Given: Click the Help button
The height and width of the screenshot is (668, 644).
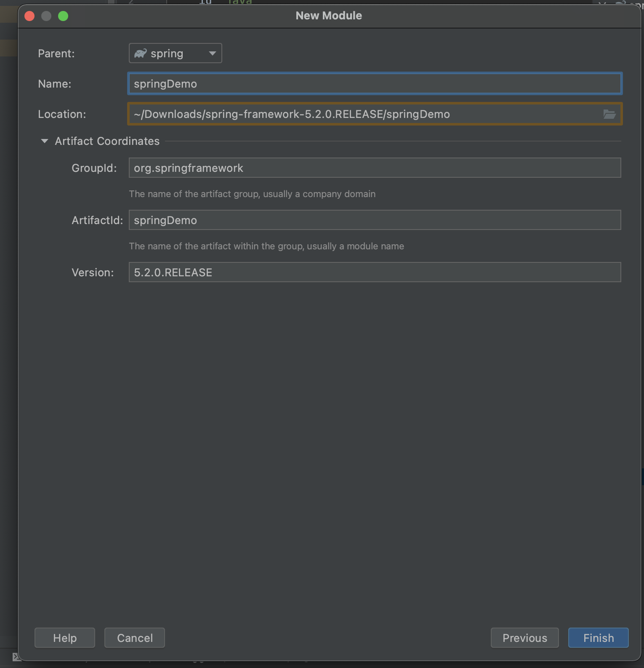Looking at the screenshot, I should coord(65,638).
